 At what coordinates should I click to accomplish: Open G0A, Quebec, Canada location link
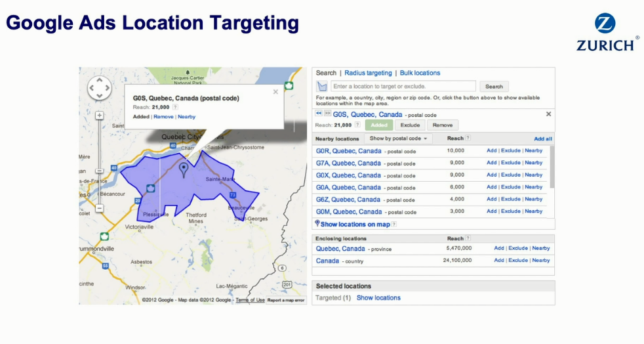tap(348, 187)
